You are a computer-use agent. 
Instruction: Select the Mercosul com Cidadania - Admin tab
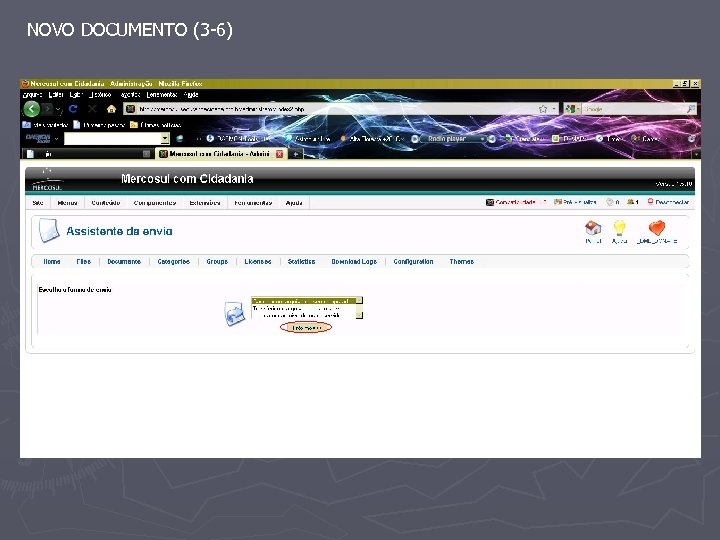point(219,154)
